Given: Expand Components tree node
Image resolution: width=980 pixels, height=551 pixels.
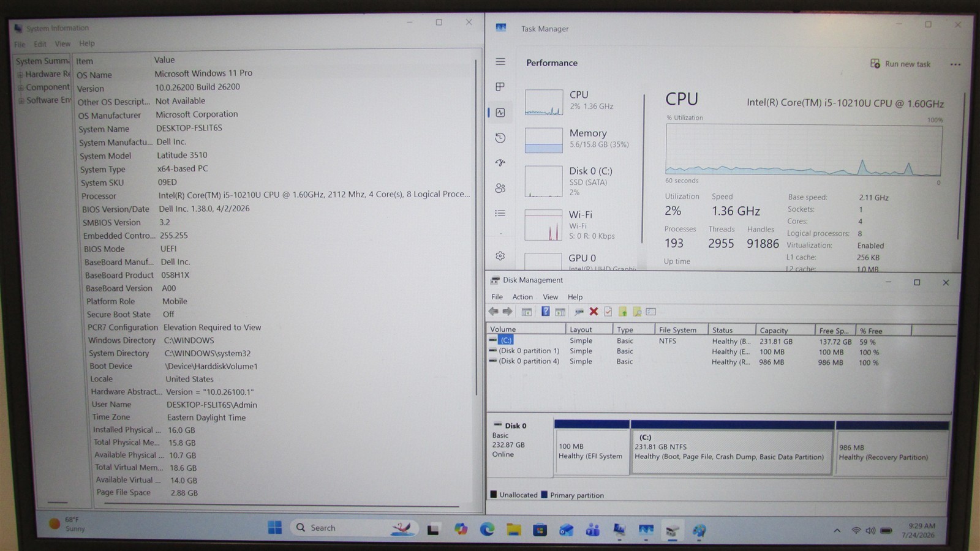Looking at the screenshot, I should [x=21, y=88].
